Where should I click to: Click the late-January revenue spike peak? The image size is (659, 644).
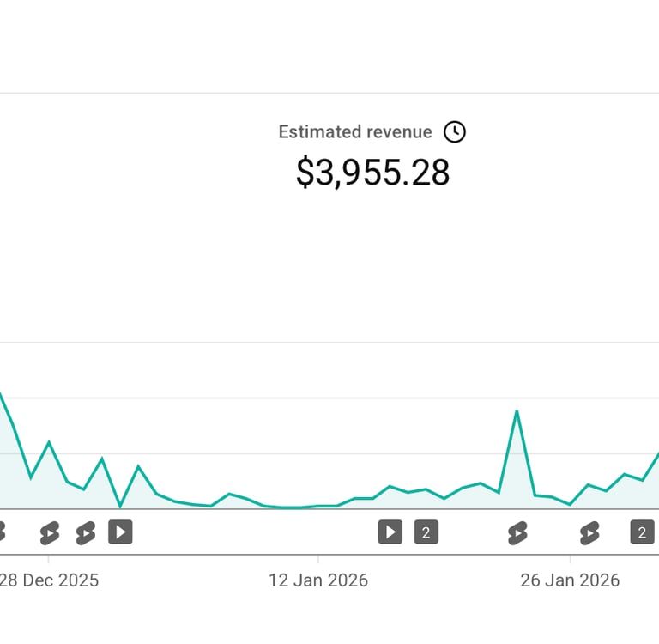coord(517,411)
